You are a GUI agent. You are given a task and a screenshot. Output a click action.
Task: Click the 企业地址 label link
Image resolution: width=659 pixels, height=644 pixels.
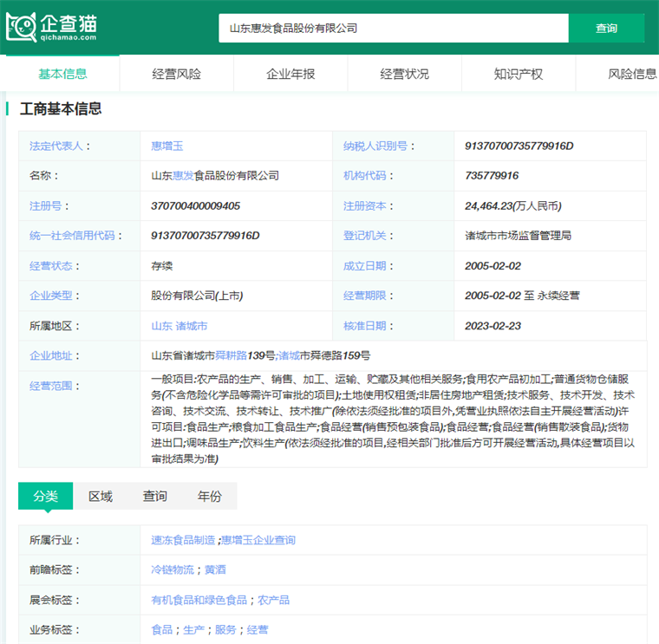(x=50, y=355)
